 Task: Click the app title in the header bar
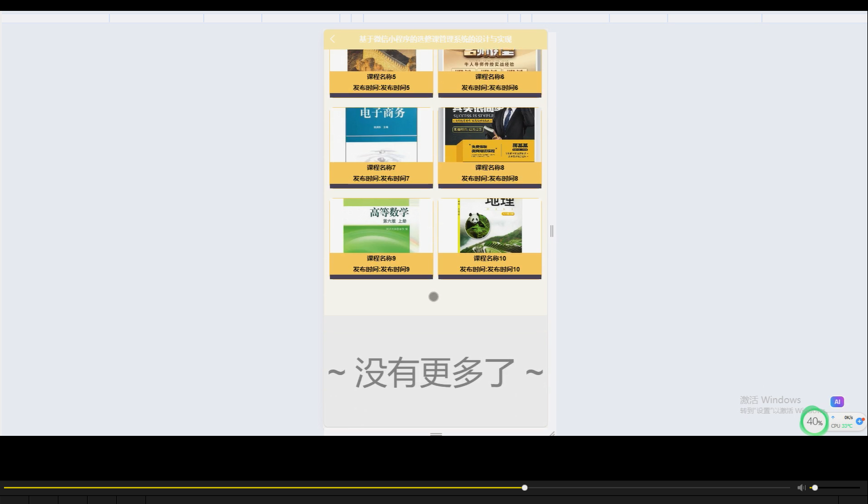coord(435,39)
